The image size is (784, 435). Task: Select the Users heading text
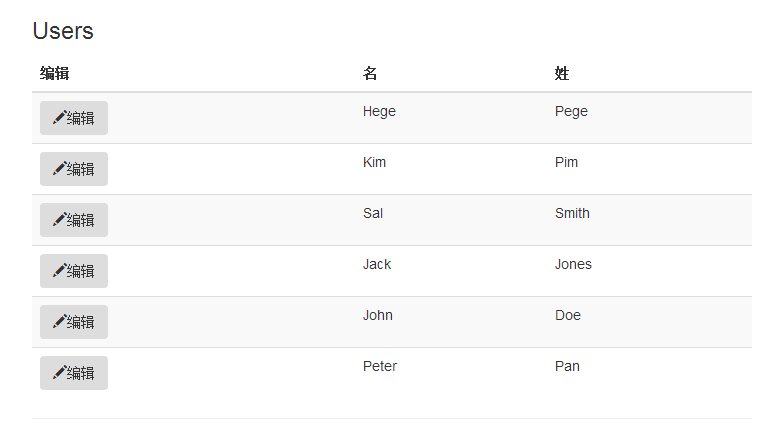coord(63,31)
